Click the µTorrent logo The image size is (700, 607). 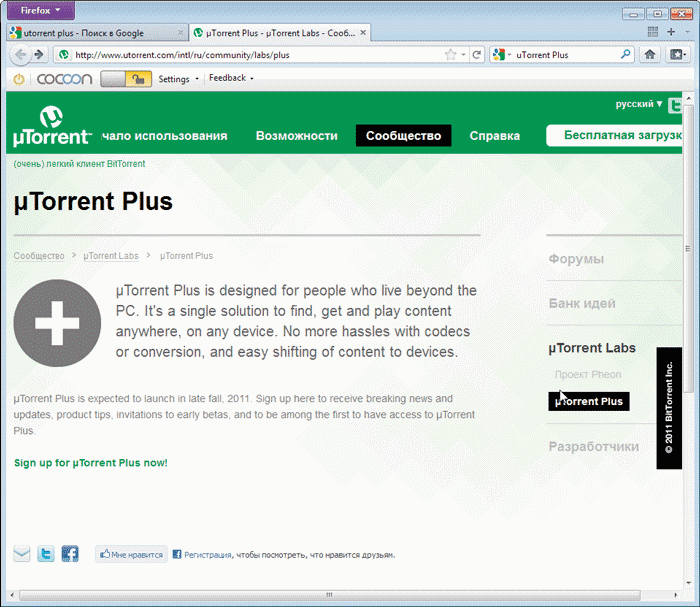point(52,126)
